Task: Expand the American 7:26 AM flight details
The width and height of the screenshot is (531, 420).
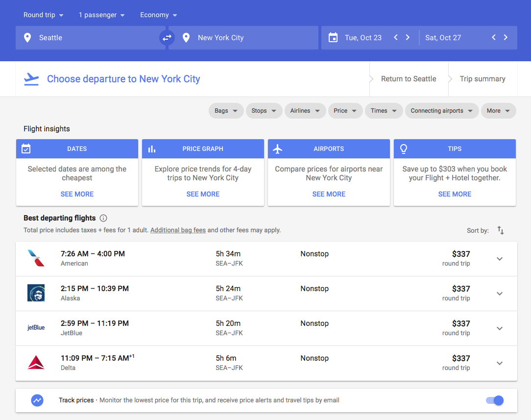Action: (500, 259)
